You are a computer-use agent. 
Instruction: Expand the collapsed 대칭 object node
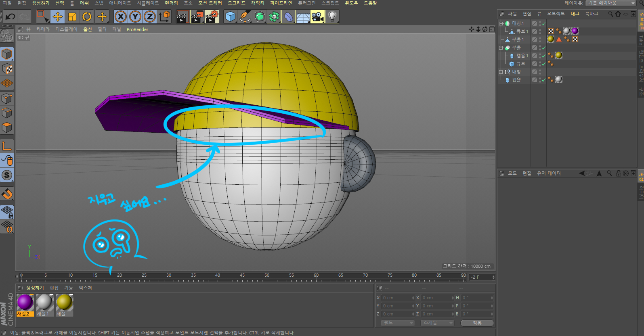coord(501,72)
